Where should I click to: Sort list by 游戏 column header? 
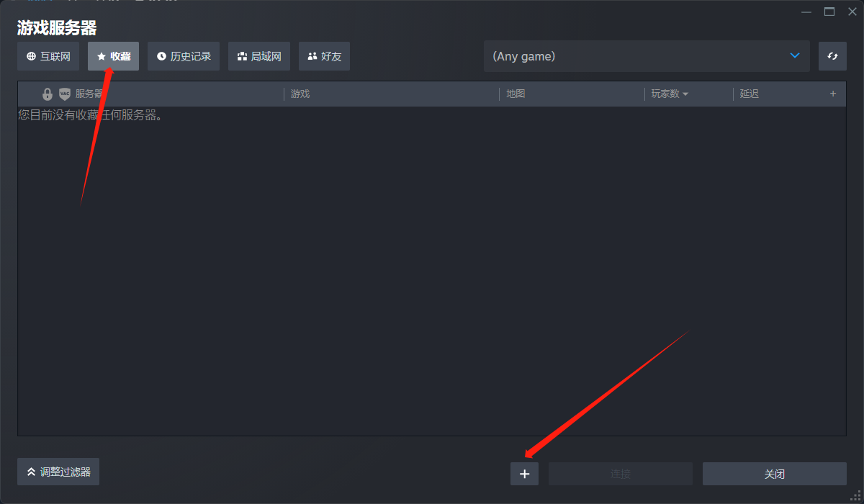[300, 94]
